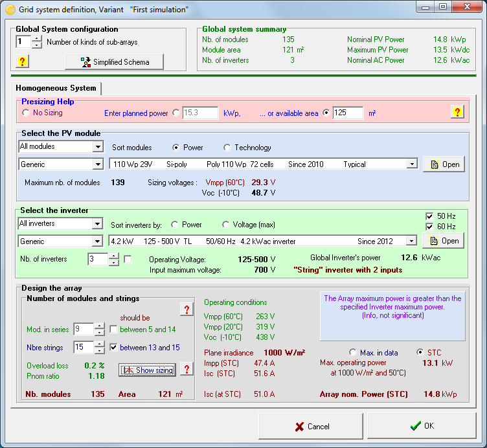Increase the Nb. of inverters value
Image resolution: width=487 pixels, height=448 pixels.
(114, 256)
